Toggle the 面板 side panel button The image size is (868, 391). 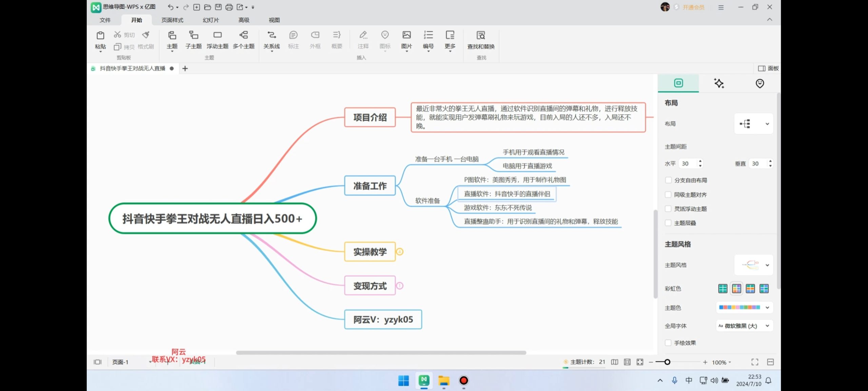[x=769, y=69]
